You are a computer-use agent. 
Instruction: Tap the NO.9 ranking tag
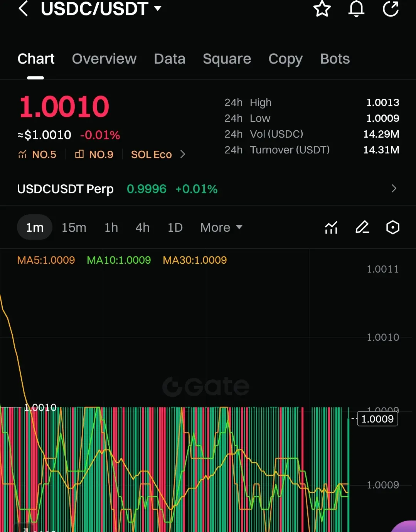click(x=94, y=155)
